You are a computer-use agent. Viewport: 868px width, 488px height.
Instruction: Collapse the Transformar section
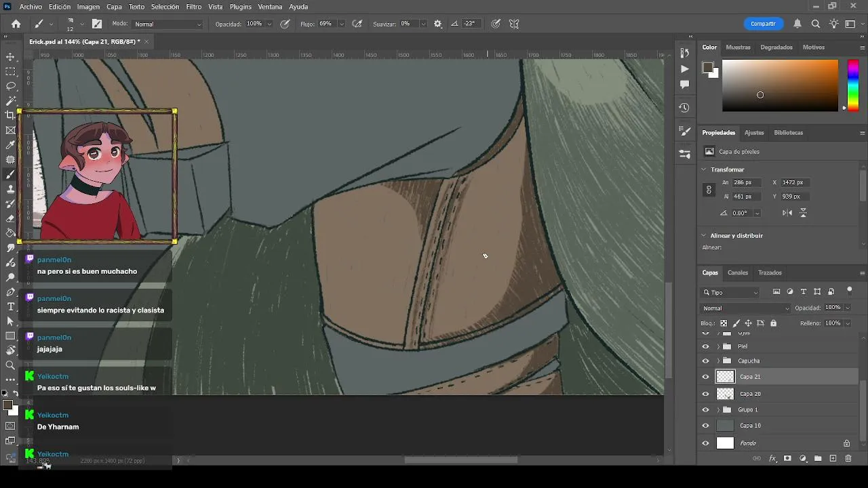pyautogui.click(x=705, y=169)
